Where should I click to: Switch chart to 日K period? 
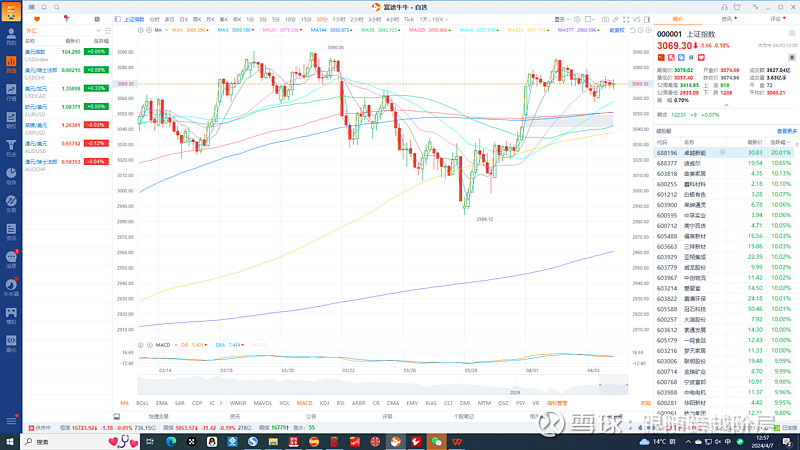point(184,19)
